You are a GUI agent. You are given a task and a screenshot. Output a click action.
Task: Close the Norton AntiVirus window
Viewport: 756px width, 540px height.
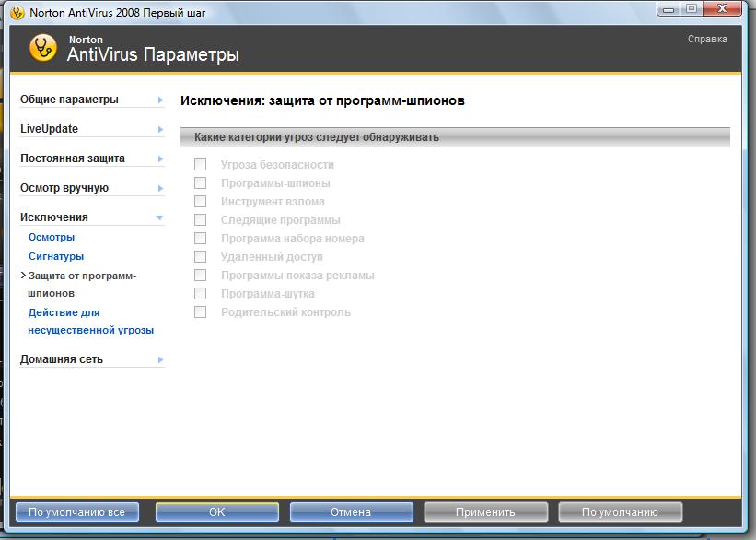click(722, 9)
